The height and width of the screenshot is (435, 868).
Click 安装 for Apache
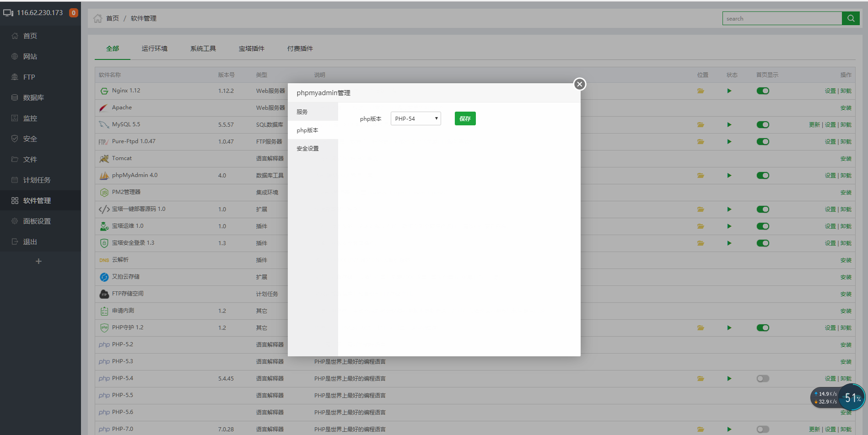[846, 107]
